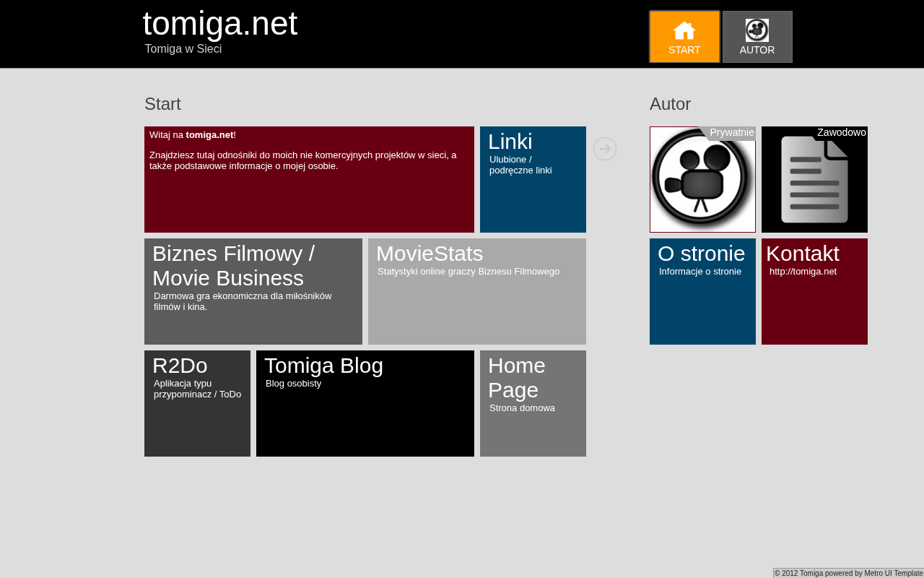
Task: Click the Start section heading
Action: (162, 104)
